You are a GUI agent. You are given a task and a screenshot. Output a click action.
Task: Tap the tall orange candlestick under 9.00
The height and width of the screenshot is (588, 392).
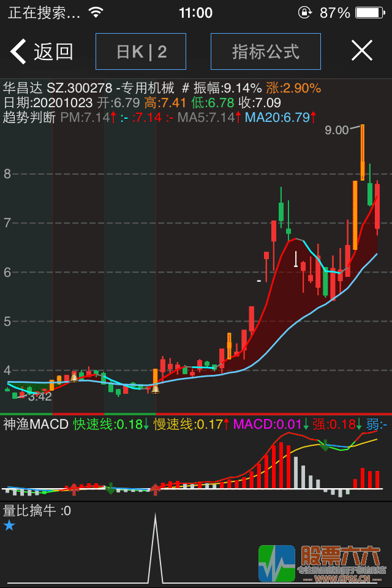(363, 153)
